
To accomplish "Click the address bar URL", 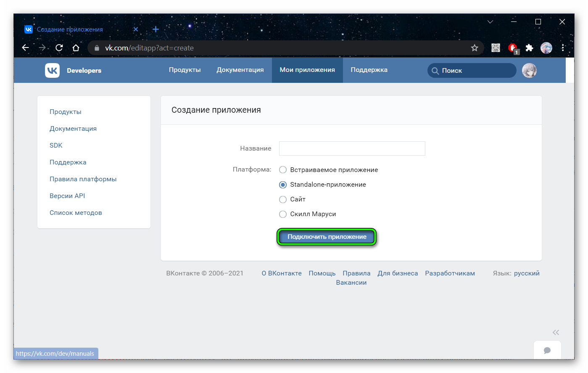I will [149, 48].
